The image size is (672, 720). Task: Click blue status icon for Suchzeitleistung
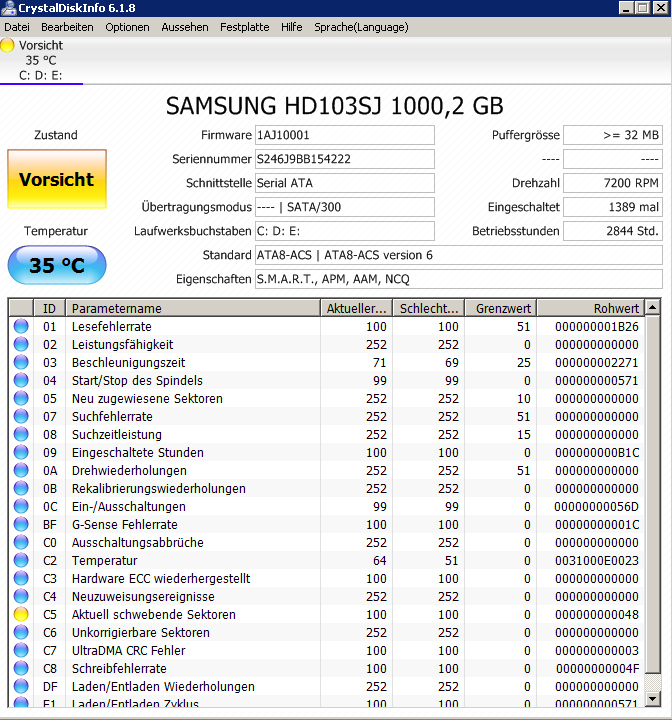click(x=21, y=434)
